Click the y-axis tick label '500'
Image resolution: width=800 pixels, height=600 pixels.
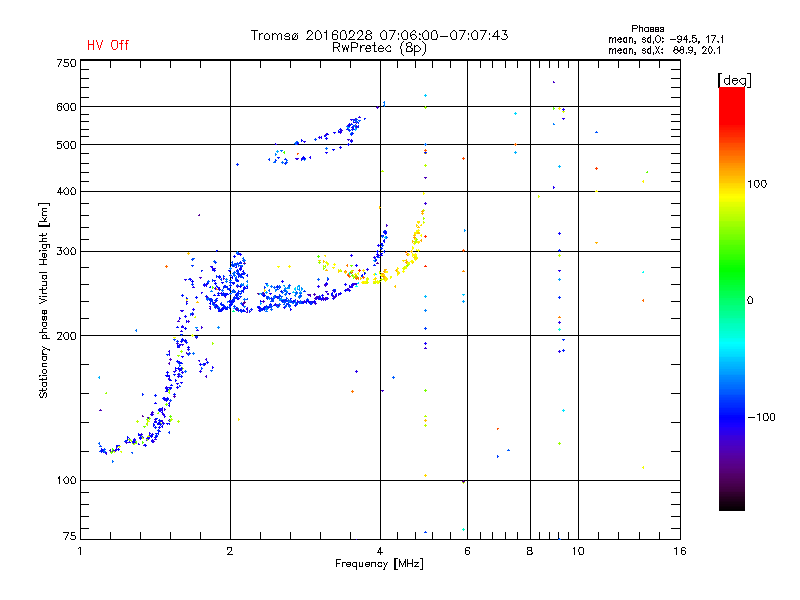point(66,145)
